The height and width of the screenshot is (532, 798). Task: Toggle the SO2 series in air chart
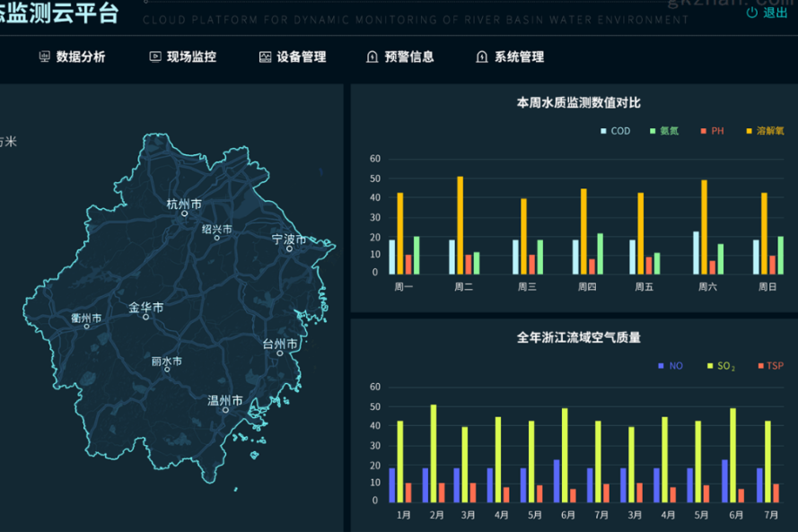(x=709, y=365)
